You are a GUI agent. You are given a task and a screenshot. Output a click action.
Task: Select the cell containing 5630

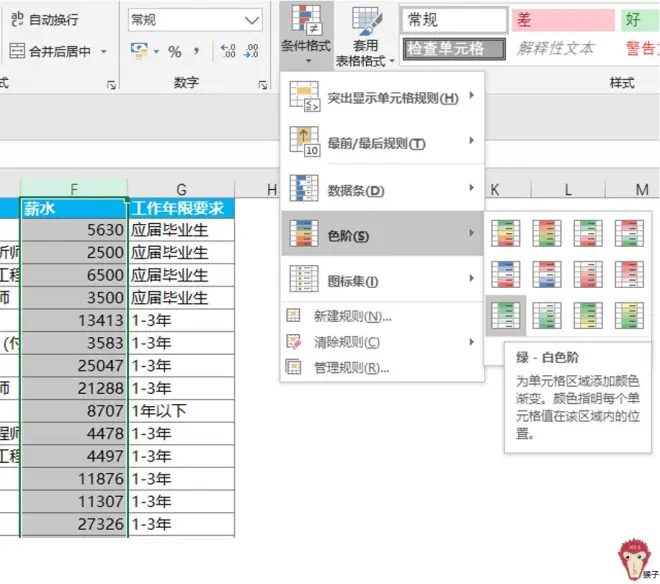(x=74, y=230)
